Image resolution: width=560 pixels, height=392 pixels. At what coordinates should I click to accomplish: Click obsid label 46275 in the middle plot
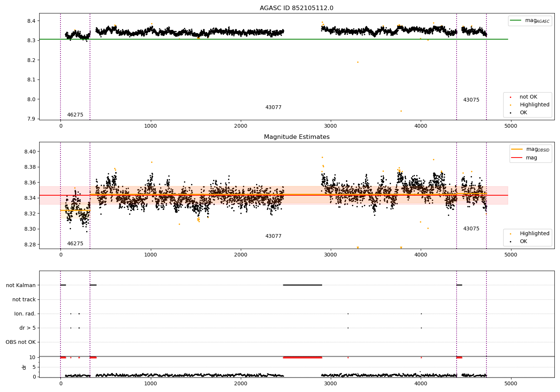click(75, 244)
